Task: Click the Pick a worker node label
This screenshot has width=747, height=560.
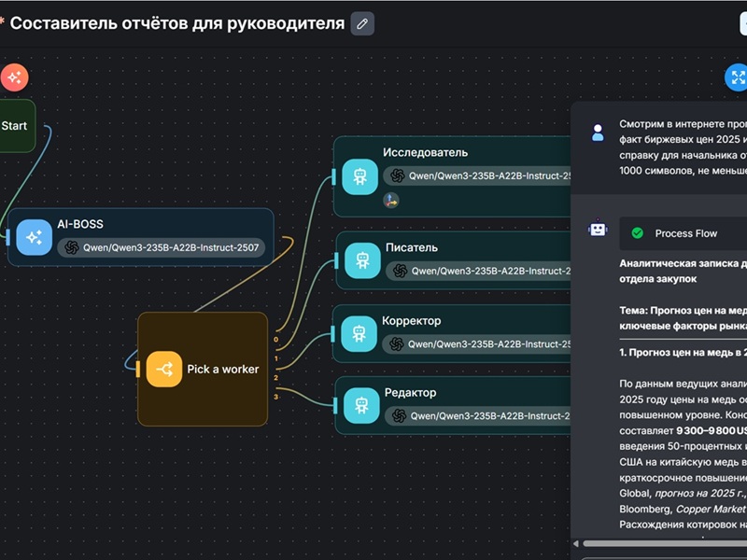Action: (x=222, y=370)
